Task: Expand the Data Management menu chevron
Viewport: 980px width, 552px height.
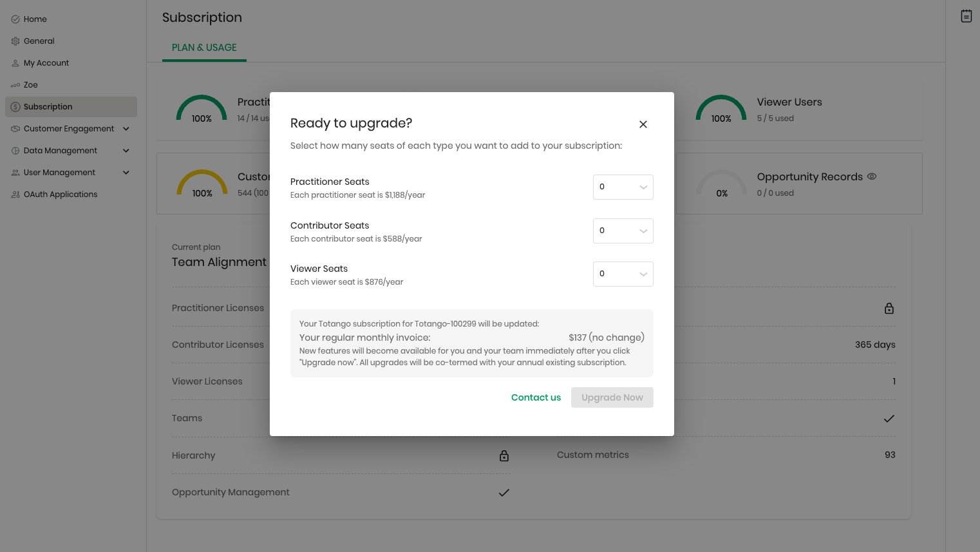Action: coord(126,151)
